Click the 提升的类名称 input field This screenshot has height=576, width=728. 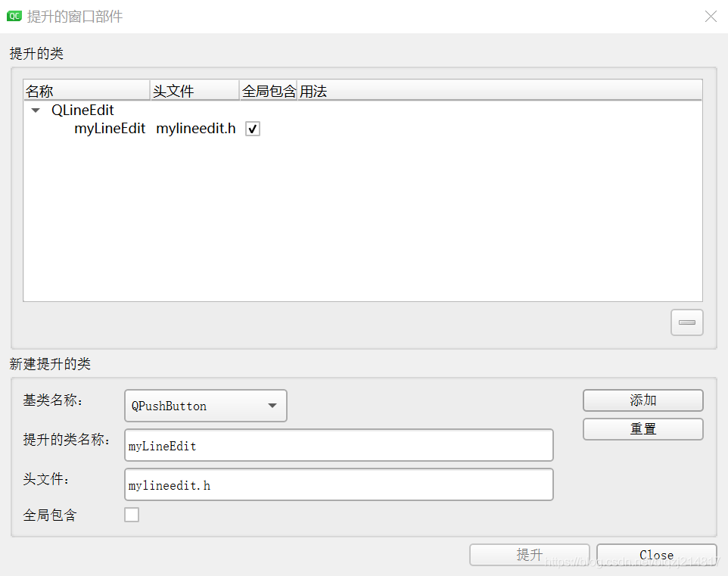(x=339, y=445)
